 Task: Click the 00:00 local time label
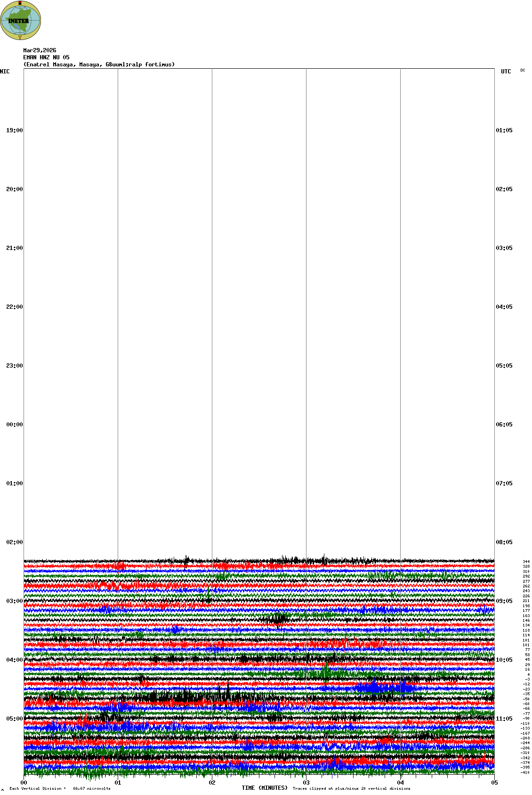(x=14, y=425)
